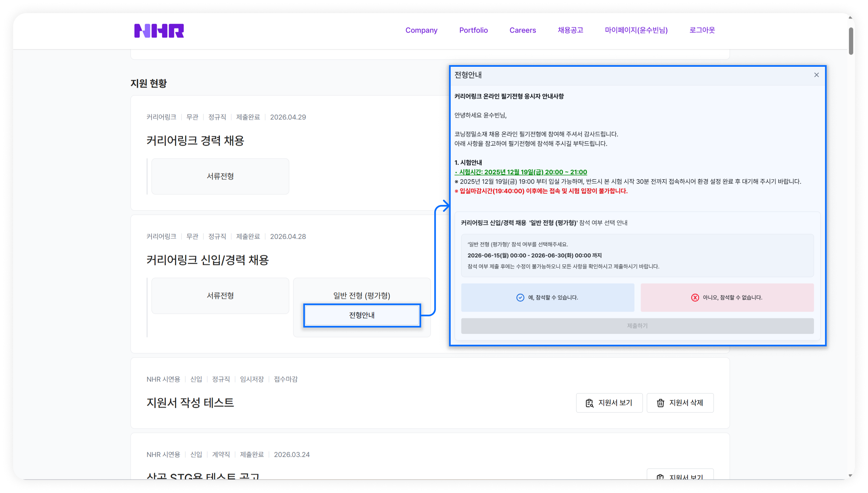The height and width of the screenshot is (493, 868).
Task: Click the 제출하기 submit button
Action: click(637, 326)
